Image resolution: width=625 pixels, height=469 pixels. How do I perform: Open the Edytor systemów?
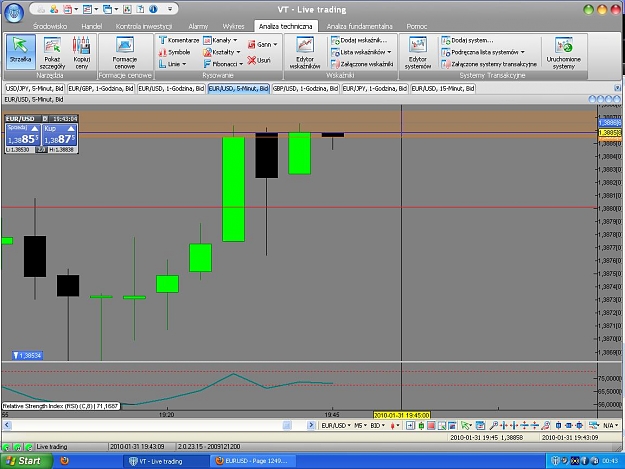[418, 52]
